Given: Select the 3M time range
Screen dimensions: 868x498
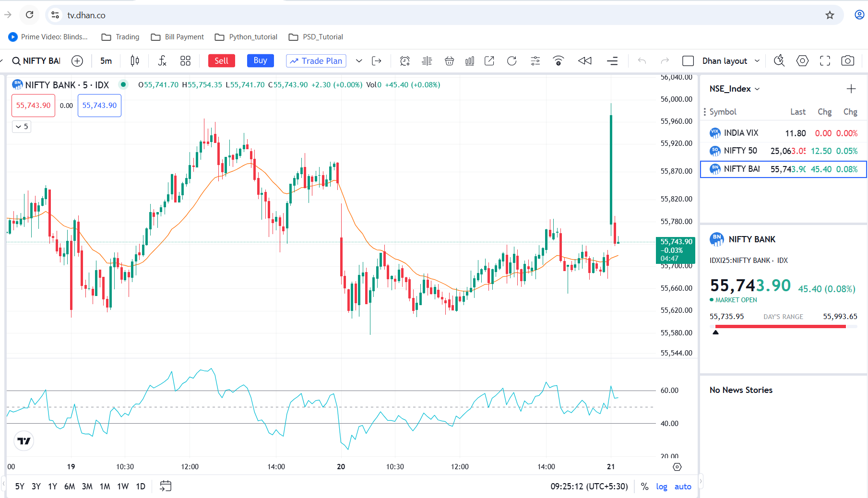Looking at the screenshot, I should (87, 486).
